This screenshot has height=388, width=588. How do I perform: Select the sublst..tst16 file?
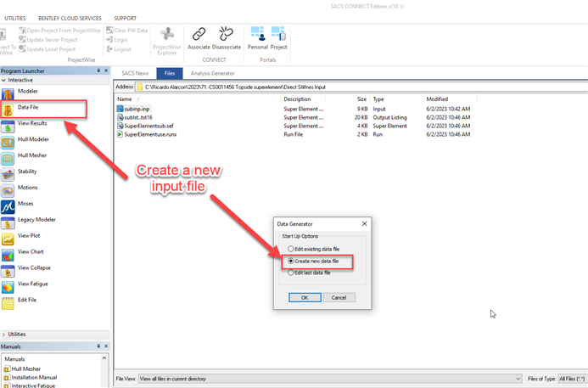pos(138,117)
